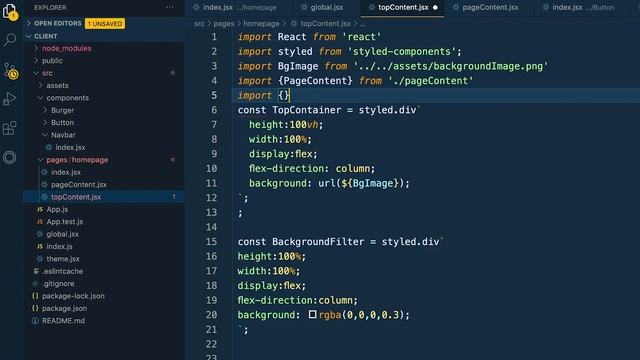Collapse the Navbar folder
Image resolution: width=640 pixels, height=360 pixels.
tap(45, 135)
